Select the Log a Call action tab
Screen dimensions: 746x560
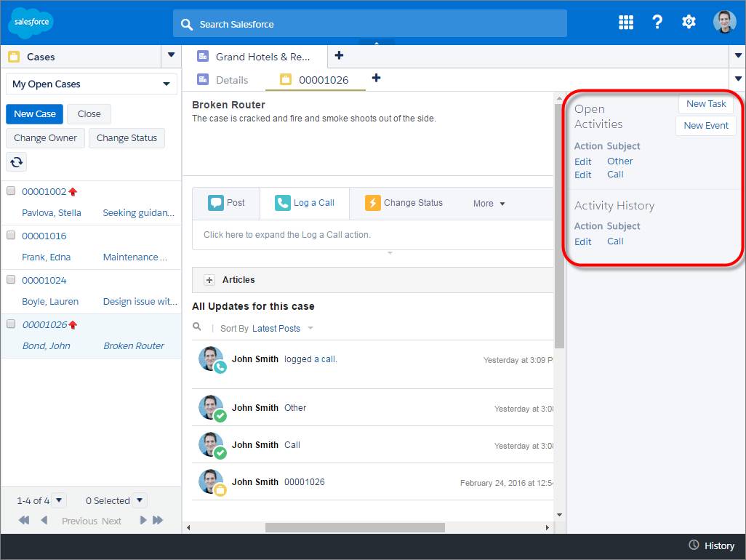pyautogui.click(x=305, y=203)
